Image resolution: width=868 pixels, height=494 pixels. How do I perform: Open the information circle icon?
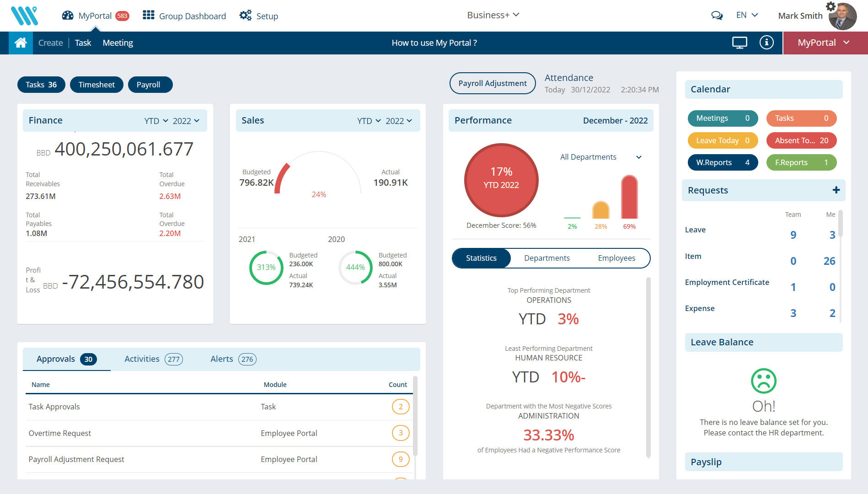click(766, 43)
